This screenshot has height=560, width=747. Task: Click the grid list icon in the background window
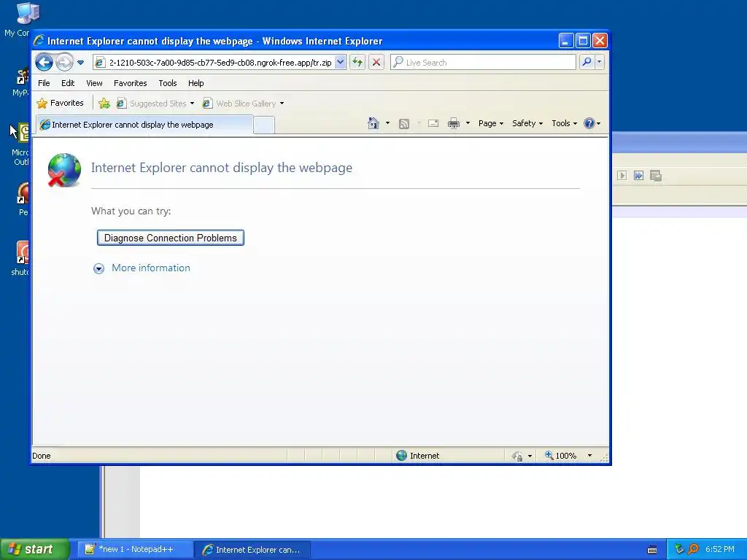(656, 176)
